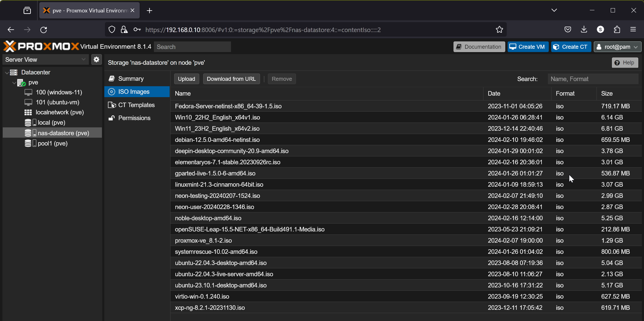Select gparted-live-1.5.0-6-amd64.iso row

pos(406,173)
